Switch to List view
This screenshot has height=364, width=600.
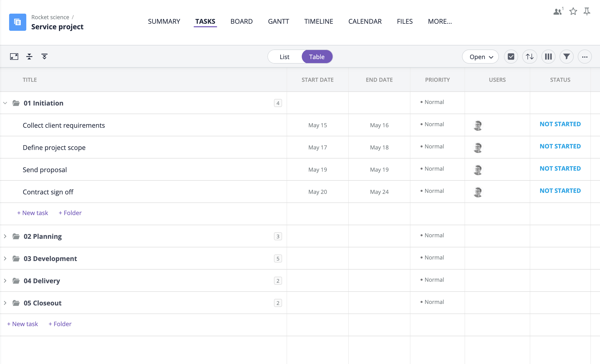coord(285,57)
